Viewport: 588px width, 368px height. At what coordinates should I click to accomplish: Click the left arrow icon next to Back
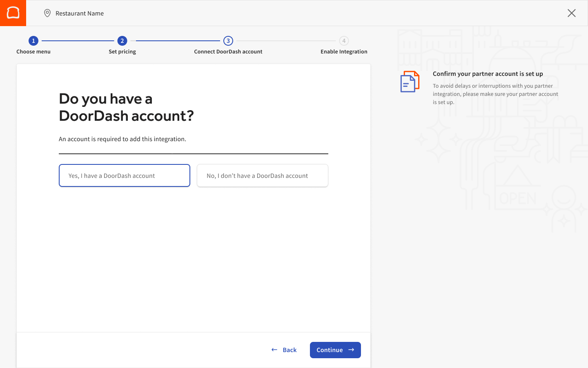coord(274,350)
